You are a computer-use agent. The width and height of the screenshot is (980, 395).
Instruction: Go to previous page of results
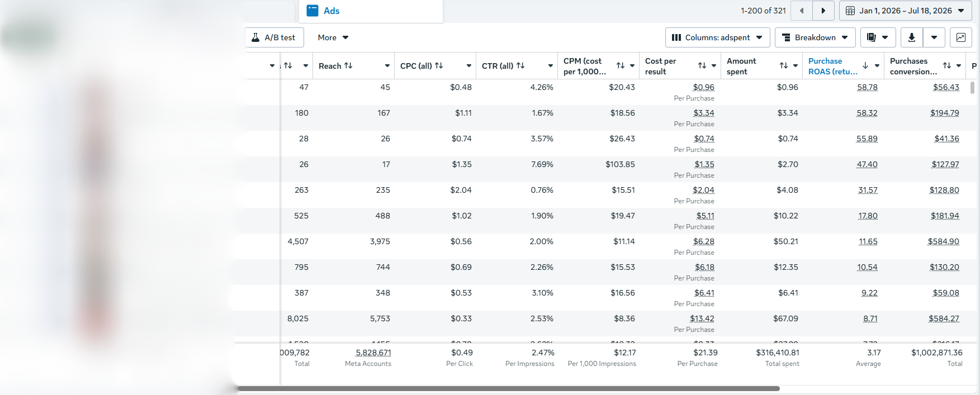tap(802, 11)
